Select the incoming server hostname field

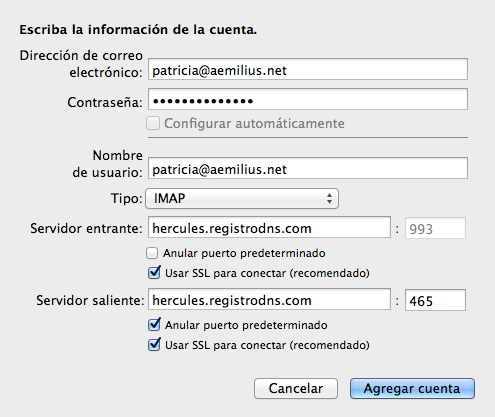pos(269,228)
